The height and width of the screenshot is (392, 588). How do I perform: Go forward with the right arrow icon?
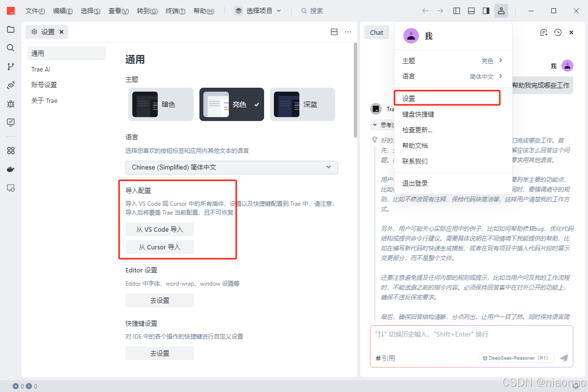440,11
